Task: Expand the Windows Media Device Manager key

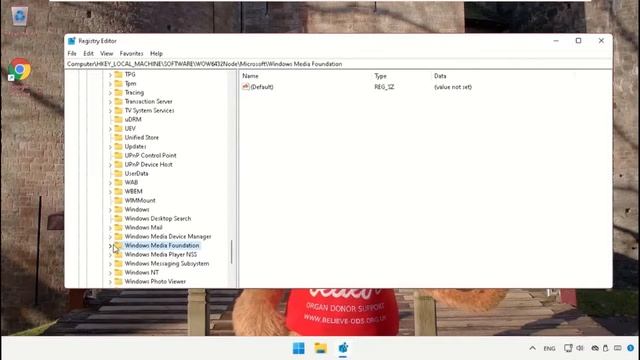Action: 110,237
